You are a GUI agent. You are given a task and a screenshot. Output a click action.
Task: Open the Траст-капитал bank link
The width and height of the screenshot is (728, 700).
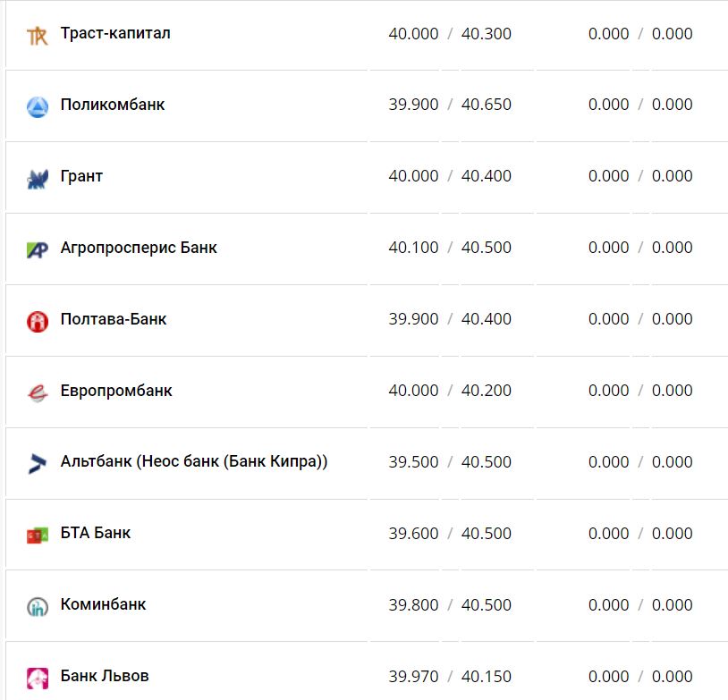pyautogui.click(x=115, y=34)
